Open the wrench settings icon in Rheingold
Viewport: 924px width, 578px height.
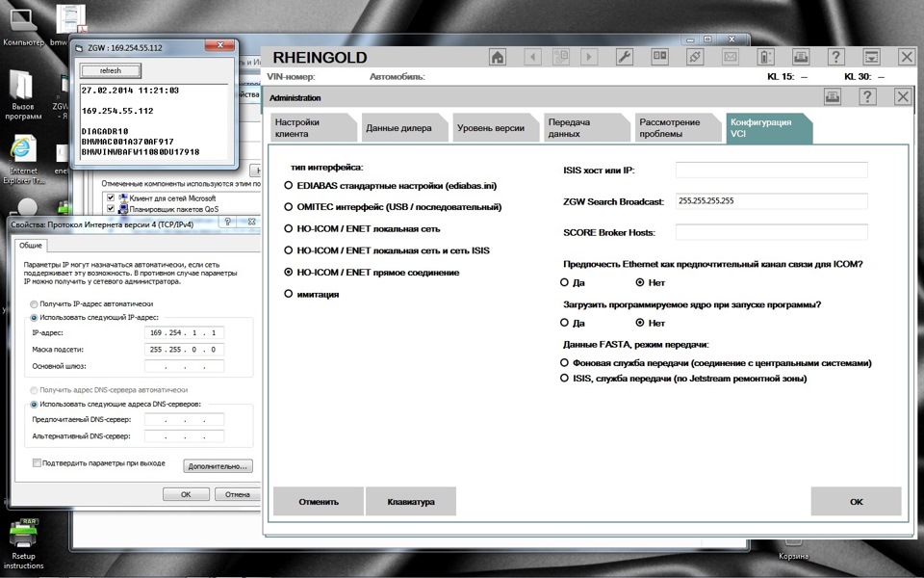pos(624,57)
